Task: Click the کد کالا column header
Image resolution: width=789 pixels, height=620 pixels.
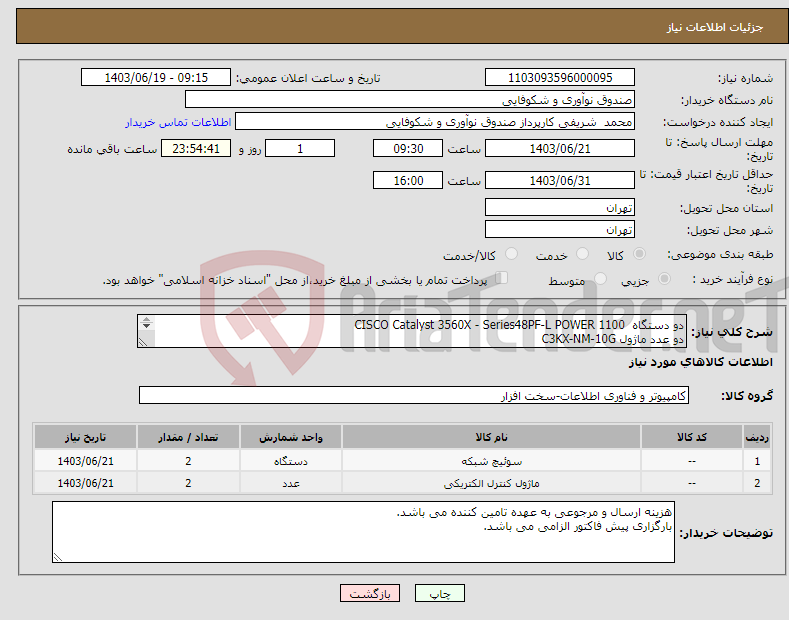Action: click(x=692, y=437)
